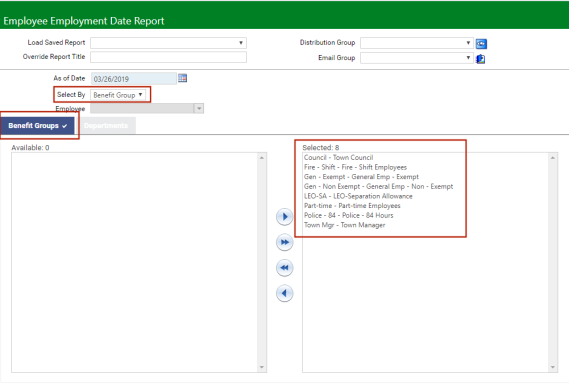Image resolution: width=569 pixels, height=386 pixels.
Task: Open the As of Date calendar picker
Action: click(182, 78)
